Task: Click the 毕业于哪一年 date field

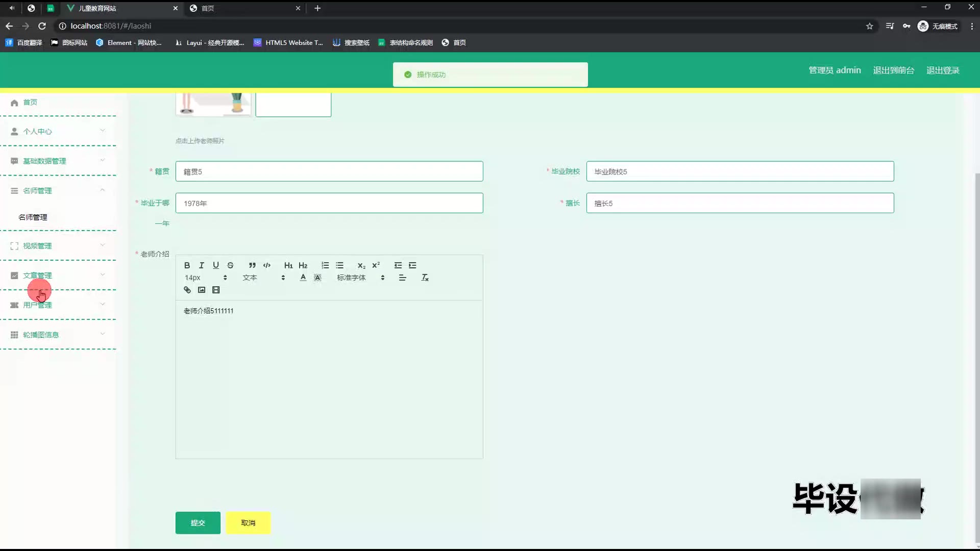Action: (329, 203)
